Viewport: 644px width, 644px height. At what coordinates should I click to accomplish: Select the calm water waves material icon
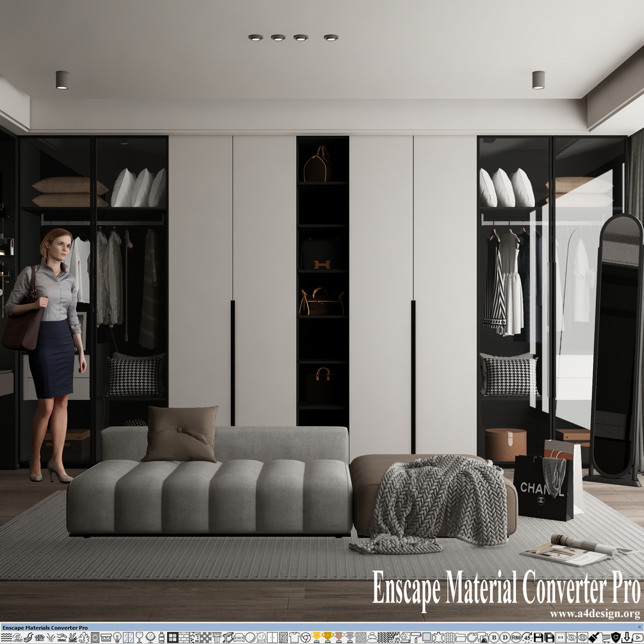point(6,638)
